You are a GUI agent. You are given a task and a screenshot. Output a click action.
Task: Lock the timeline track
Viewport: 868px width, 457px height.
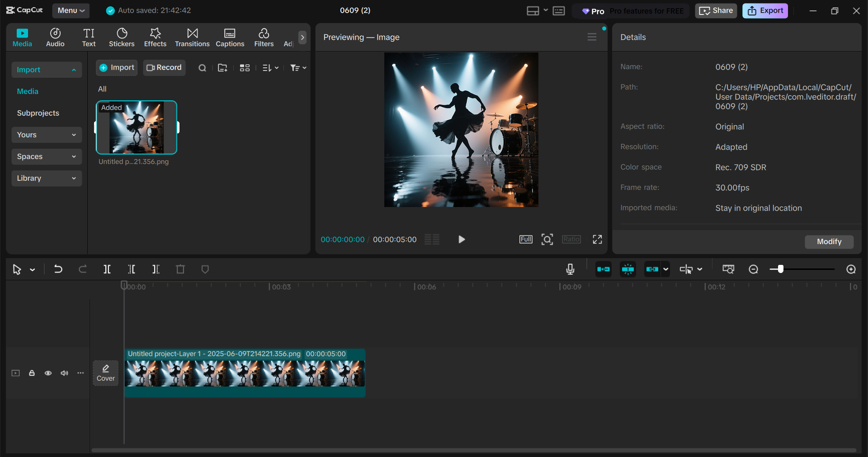pyautogui.click(x=32, y=373)
